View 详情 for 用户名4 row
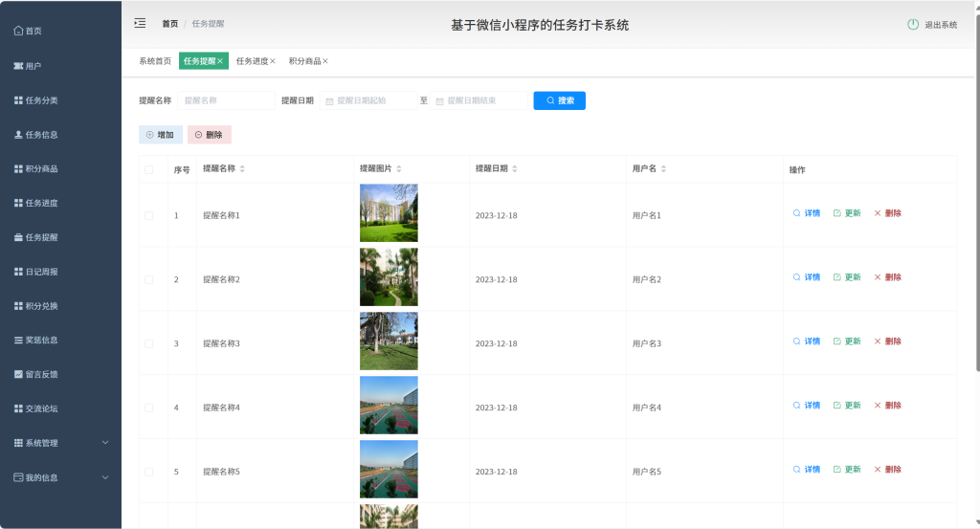The image size is (980, 529). [x=806, y=406]
